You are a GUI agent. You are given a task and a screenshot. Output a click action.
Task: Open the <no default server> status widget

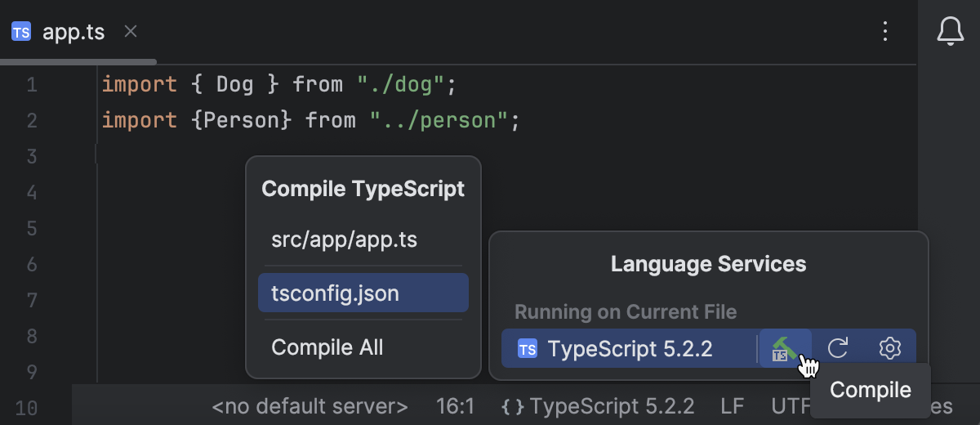[310, 406]
